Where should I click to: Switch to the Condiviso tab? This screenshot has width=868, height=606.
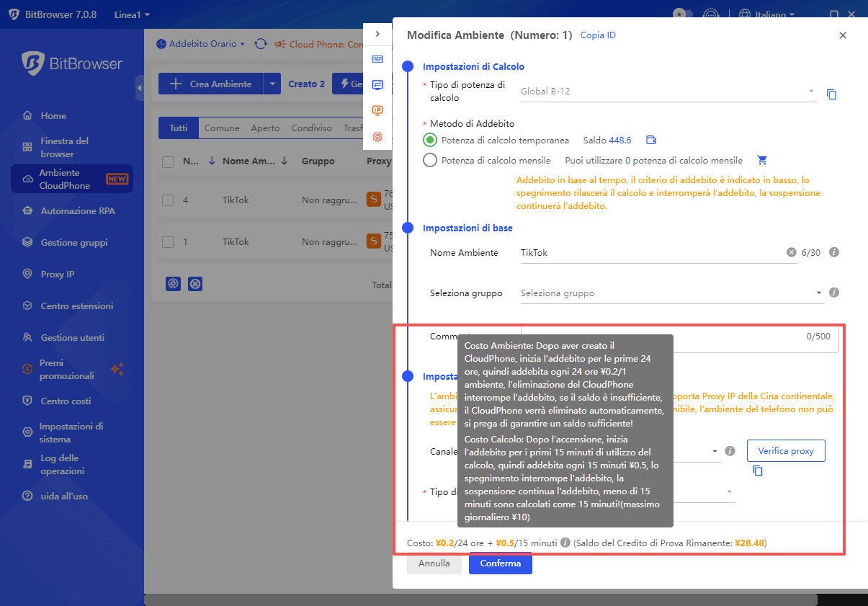311,128
